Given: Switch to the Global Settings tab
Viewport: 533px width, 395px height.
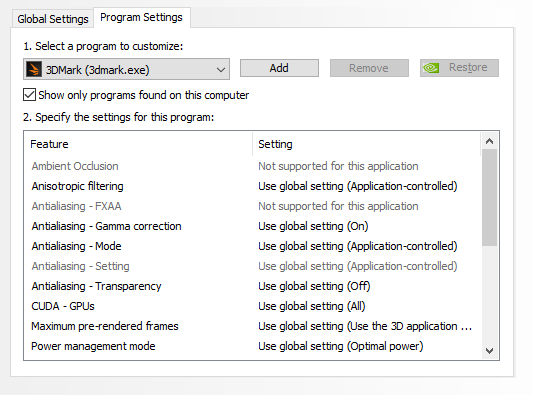Looking at the screenshot, I should click(x=53, y=19).
